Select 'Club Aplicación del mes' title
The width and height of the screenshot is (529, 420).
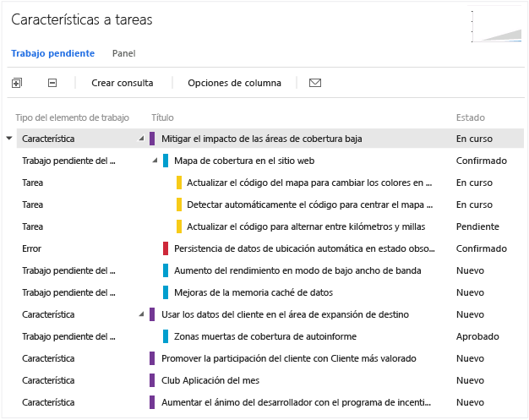(210, 380)
